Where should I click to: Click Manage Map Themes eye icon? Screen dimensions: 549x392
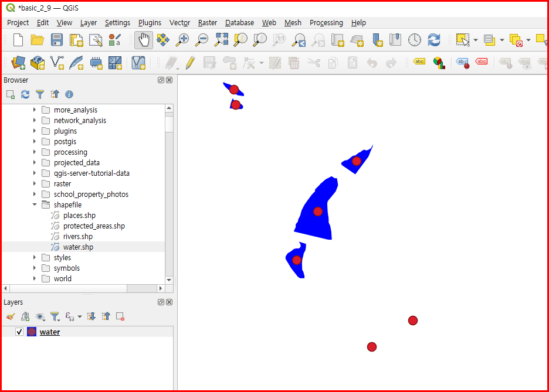(40, 316)
